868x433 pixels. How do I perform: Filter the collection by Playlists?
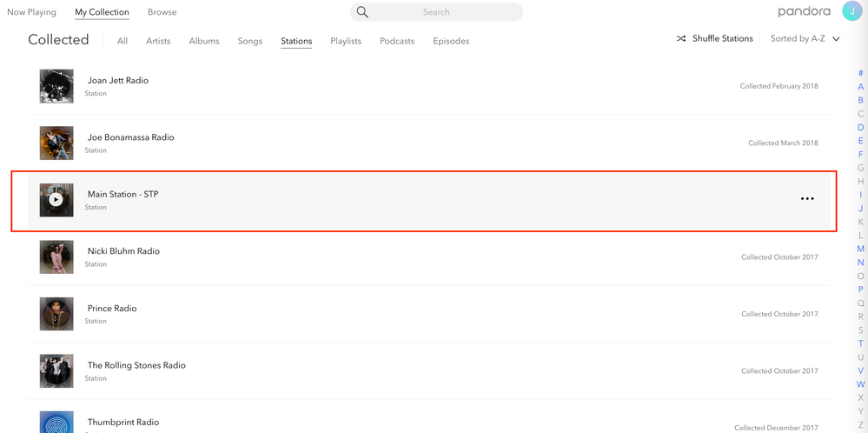point(346,41)
